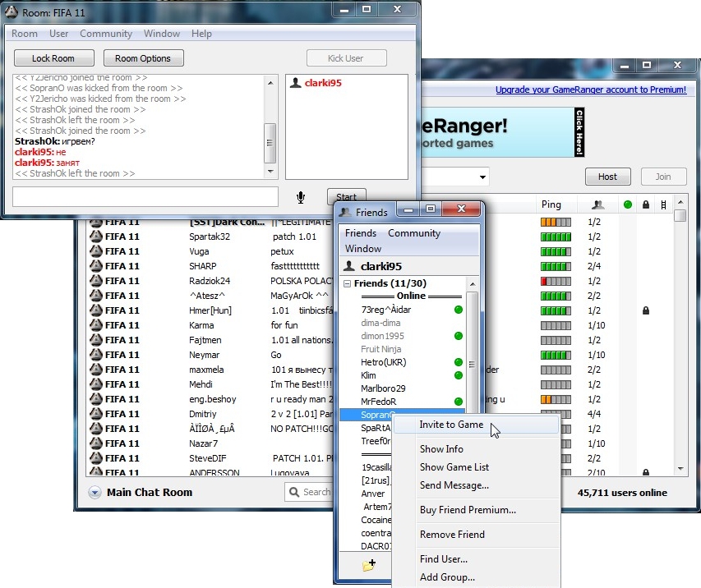The width and height of the screenshot is (701, 588).
Task: Click green online dot next to MrFedoR
Action: pos(459,402)
